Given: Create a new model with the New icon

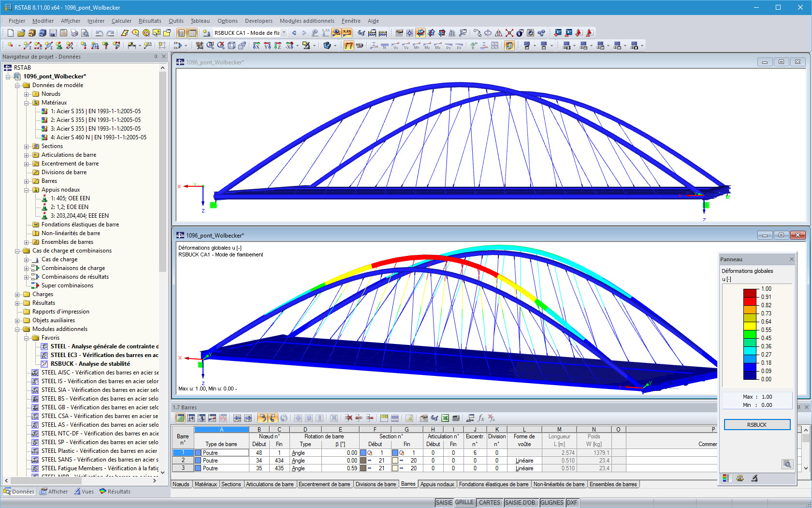Looking at the screenshot, I should coord(10,33).
